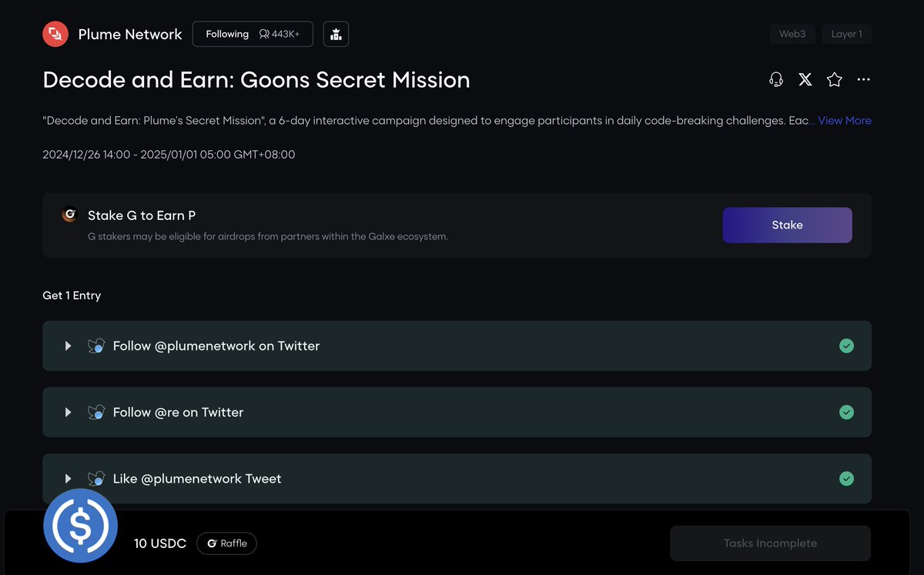
Task: Click green checkmark on Follow @re task
Action: [x=846, y=413]
